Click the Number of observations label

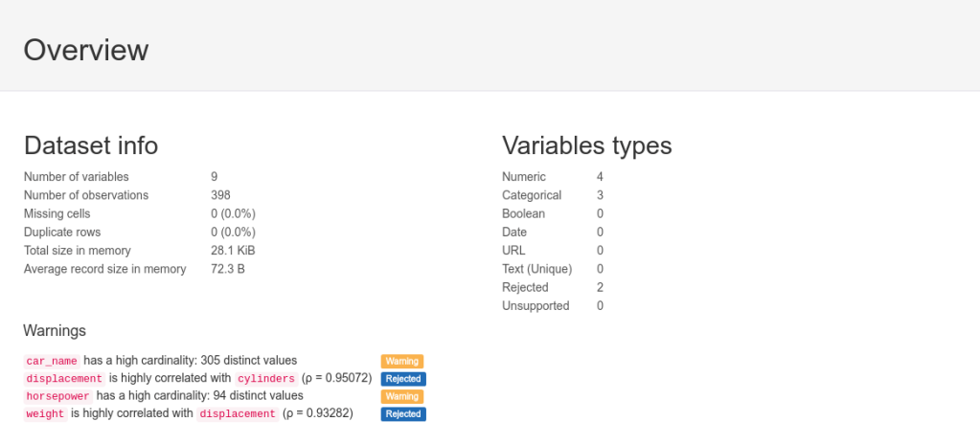click(x=86, y=195)
